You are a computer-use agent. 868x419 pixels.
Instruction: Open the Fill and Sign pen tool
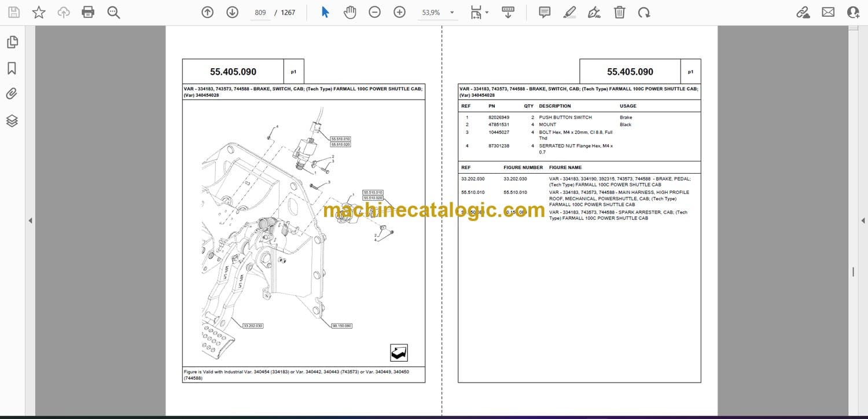pos(594,12)
